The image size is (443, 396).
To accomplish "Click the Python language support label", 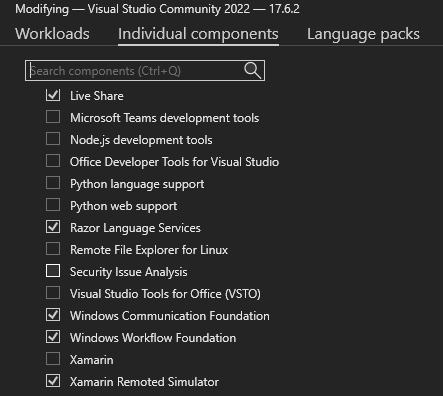I will point(137,184).
